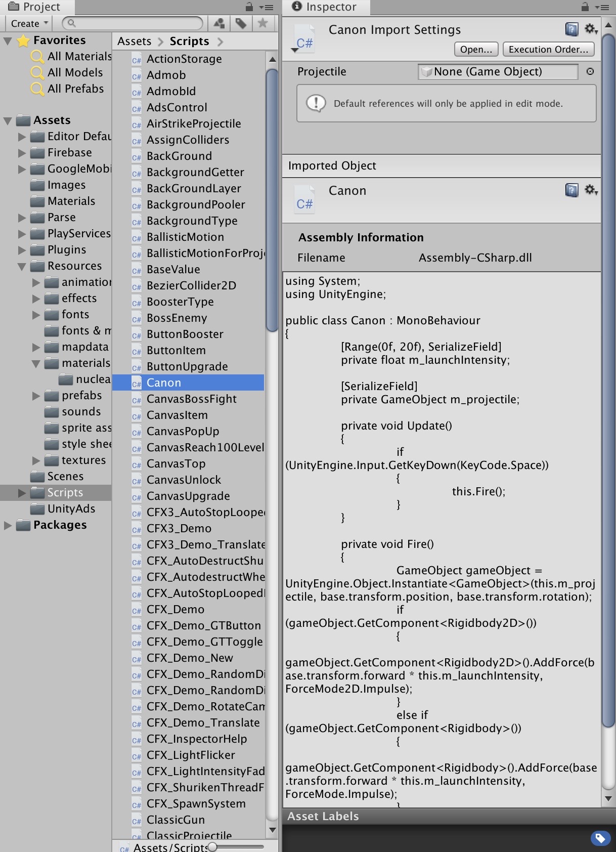Open the gear settings menu for Import Settings

pos(591,29)
